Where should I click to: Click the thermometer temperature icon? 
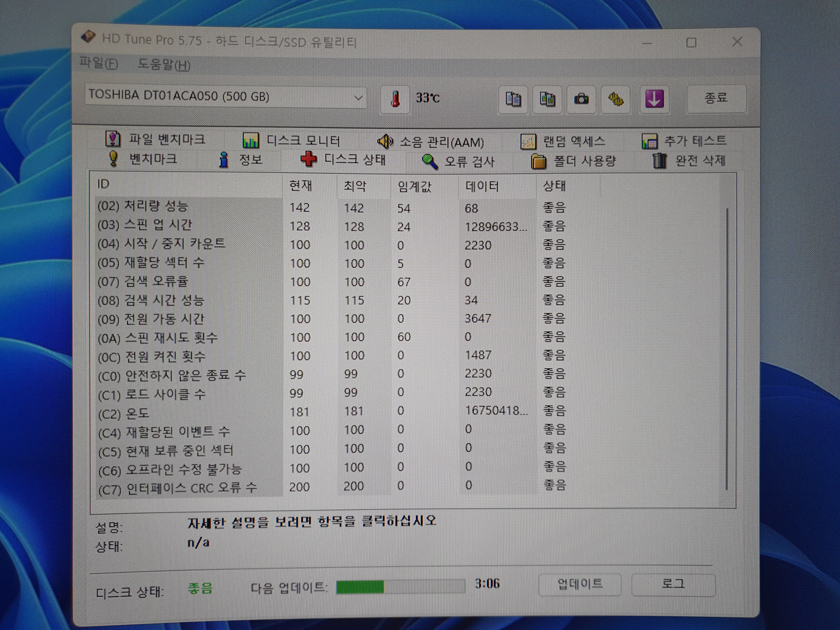(x=395, y=99)
